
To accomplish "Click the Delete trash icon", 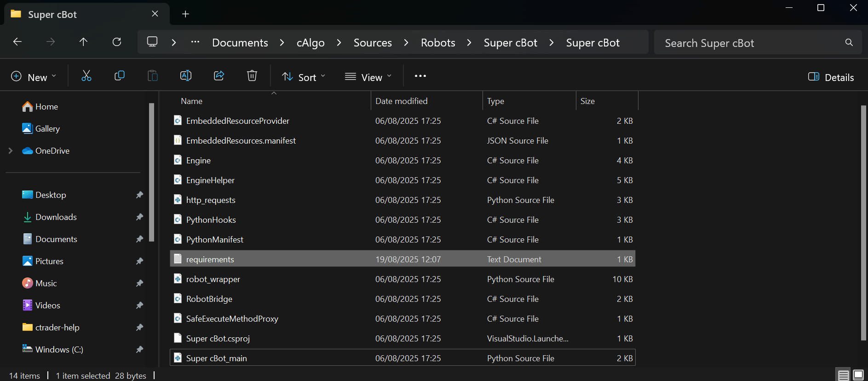I will click(x=252, y=76).
